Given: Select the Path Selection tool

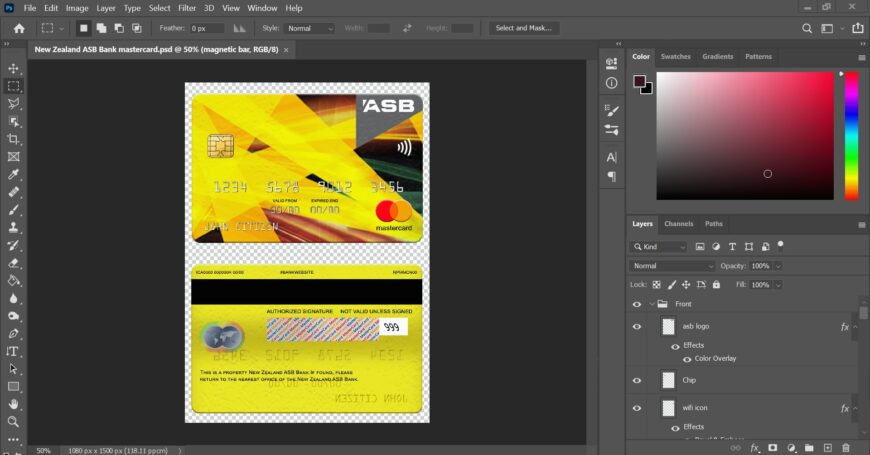Looking at the screenshot, I should [x=13, y=369].
